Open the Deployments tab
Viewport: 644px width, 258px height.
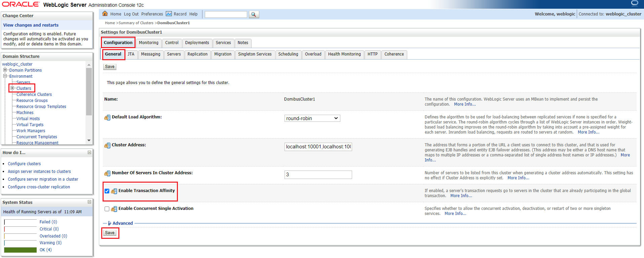pos(197,43)
